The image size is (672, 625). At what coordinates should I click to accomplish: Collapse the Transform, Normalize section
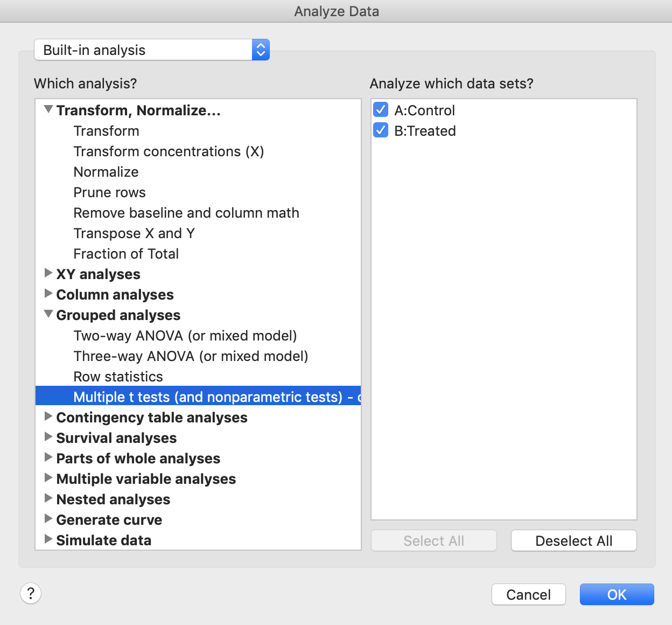[x=48, y=109]
